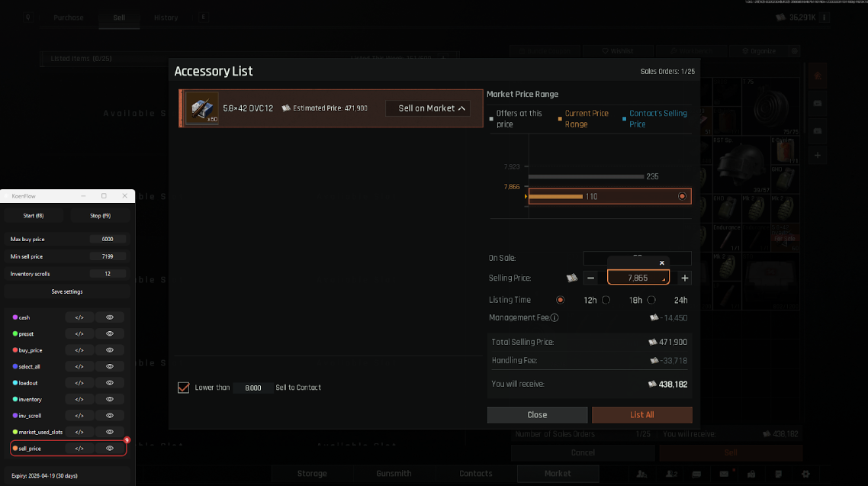868x486 pixels.
Task: Toggle visibility eye for preset row
Action: click(110, 334)
